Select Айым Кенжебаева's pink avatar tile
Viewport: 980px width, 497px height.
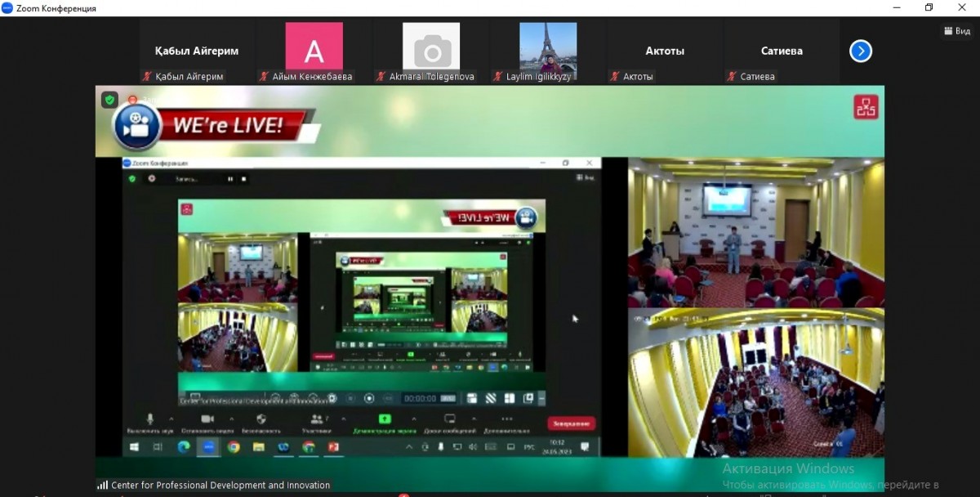[314, 47]
